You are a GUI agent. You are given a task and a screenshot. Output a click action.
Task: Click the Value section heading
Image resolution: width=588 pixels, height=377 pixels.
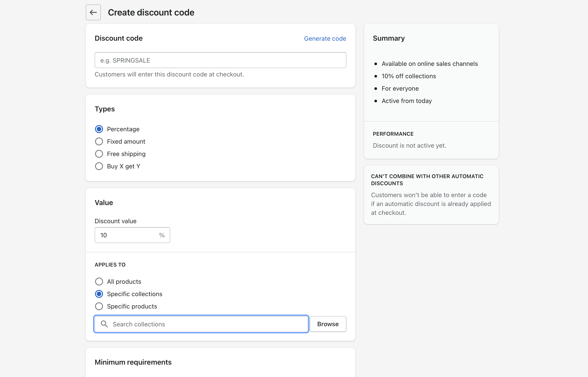coord(104,202)
